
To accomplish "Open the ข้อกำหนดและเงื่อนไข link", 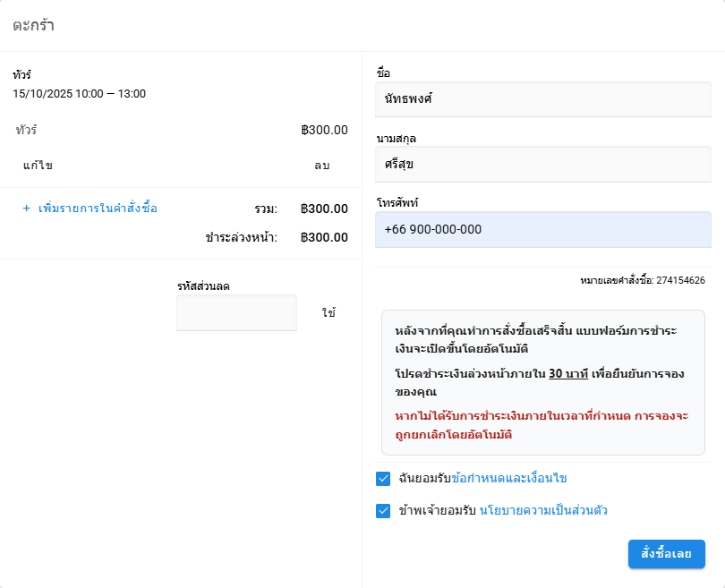I will [x=509, y=479].
